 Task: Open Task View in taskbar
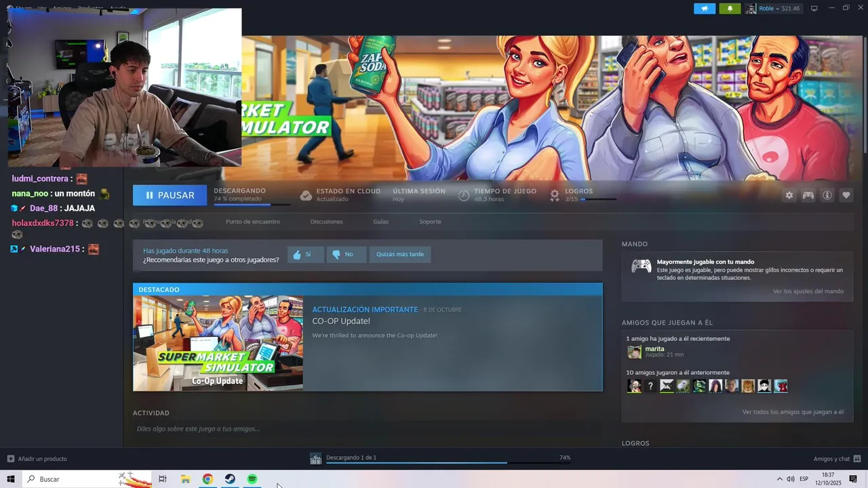(163, 479)
